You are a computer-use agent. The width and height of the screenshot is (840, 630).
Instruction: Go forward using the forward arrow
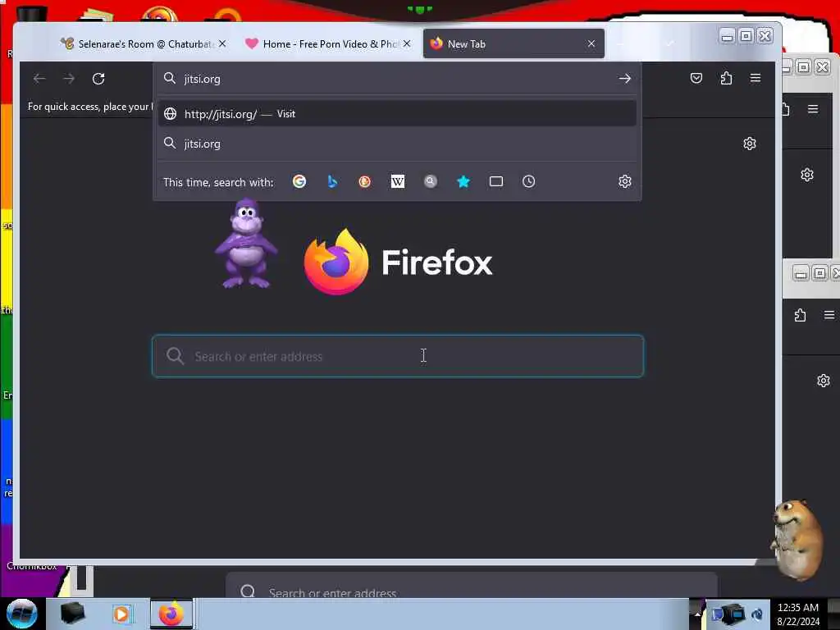[69, 79]
